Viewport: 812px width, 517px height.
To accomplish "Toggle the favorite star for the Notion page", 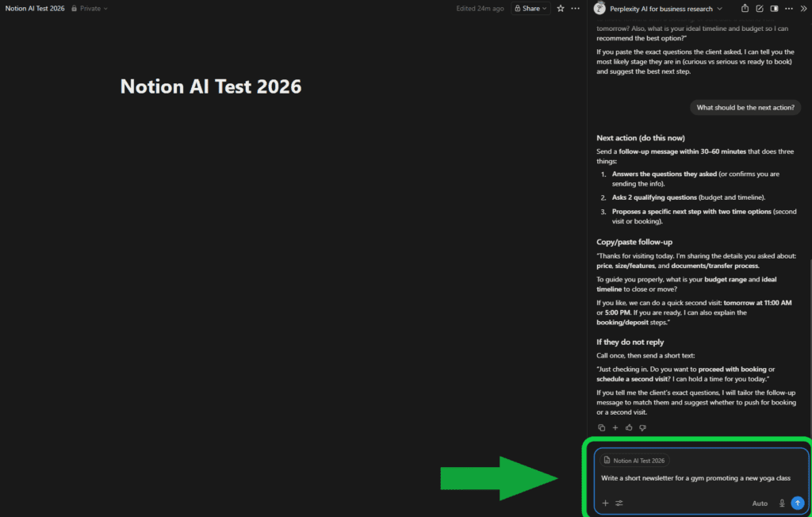I will pos(561,8).
